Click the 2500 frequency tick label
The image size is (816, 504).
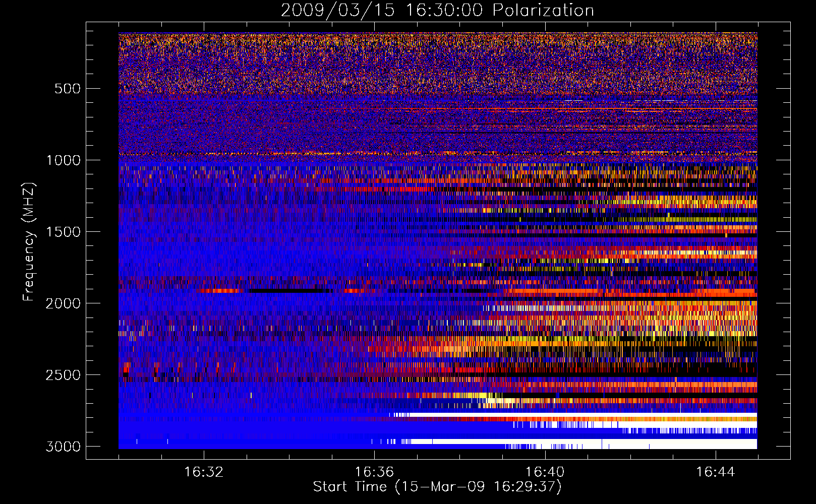64,375
